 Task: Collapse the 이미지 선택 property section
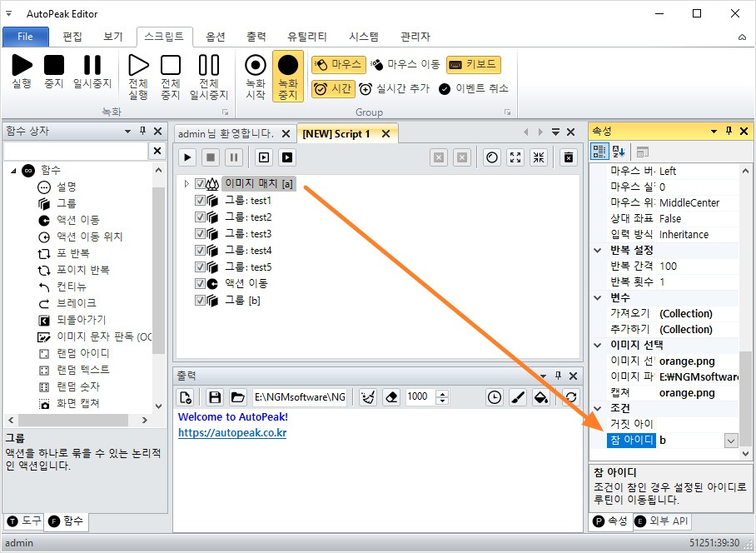pyautogui.click(x=598, y=345)
